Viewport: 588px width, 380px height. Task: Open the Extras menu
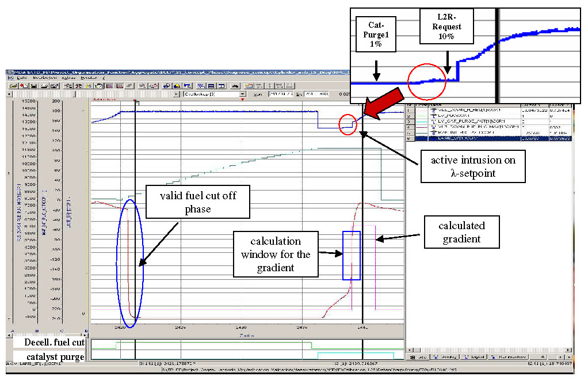68,77
